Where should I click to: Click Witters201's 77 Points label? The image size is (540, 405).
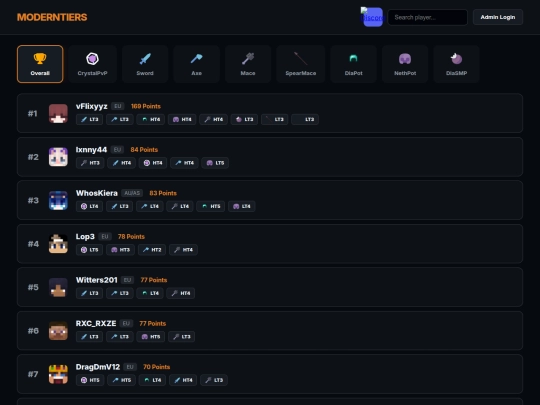click(154, 280)
